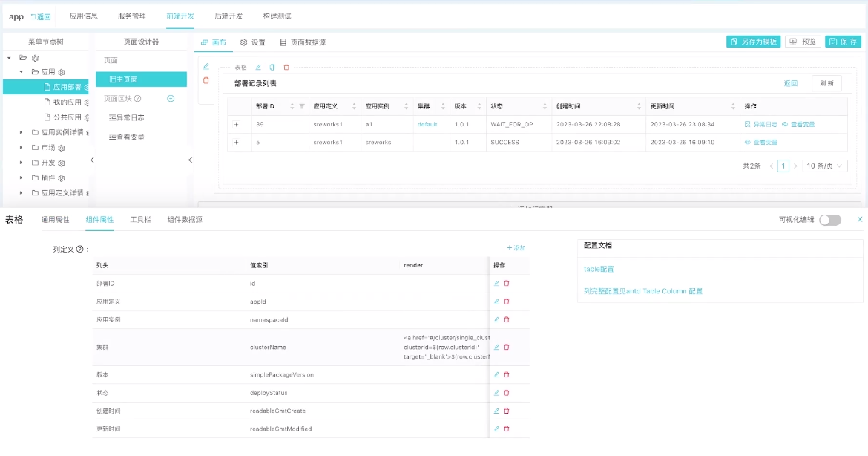Click the red delete icon beside 表格 label

point(286,68)
